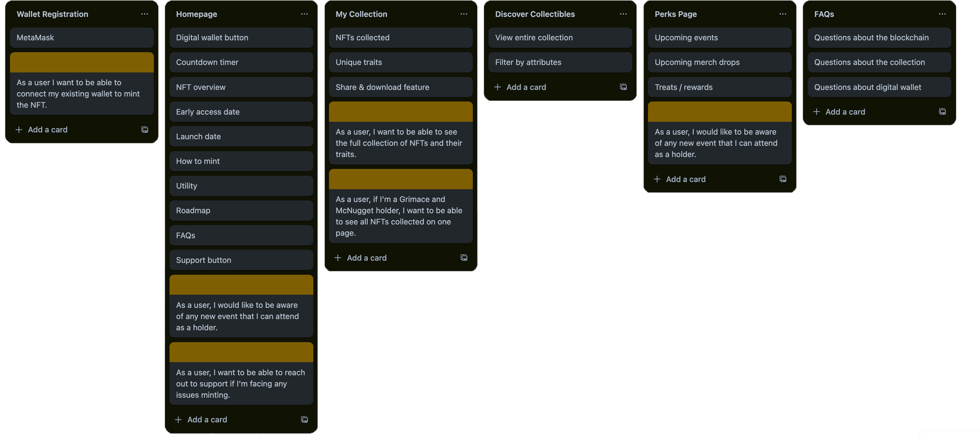The image size is (980, 443).
Task: Create from template icon in Wallet Registration
Action: point(145,130)
